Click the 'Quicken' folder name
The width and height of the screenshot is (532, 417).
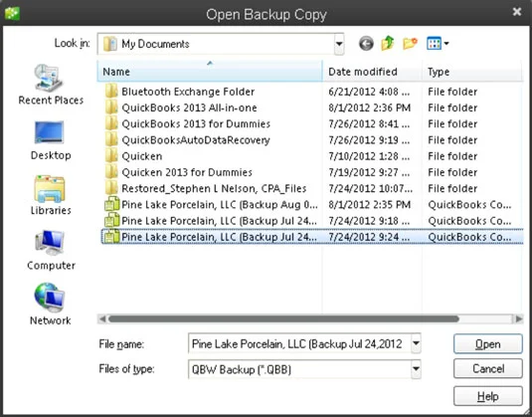coord(142,156)
